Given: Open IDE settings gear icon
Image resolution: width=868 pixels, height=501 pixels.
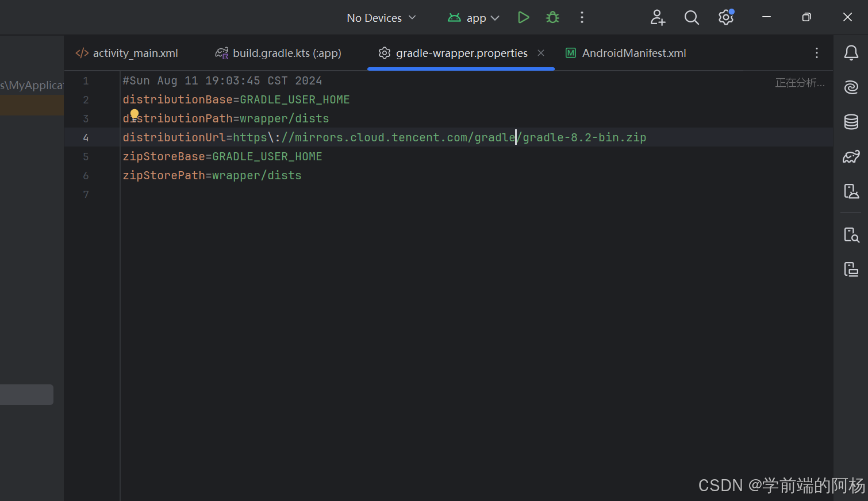Looking at the screenshot, I should 725,18.
